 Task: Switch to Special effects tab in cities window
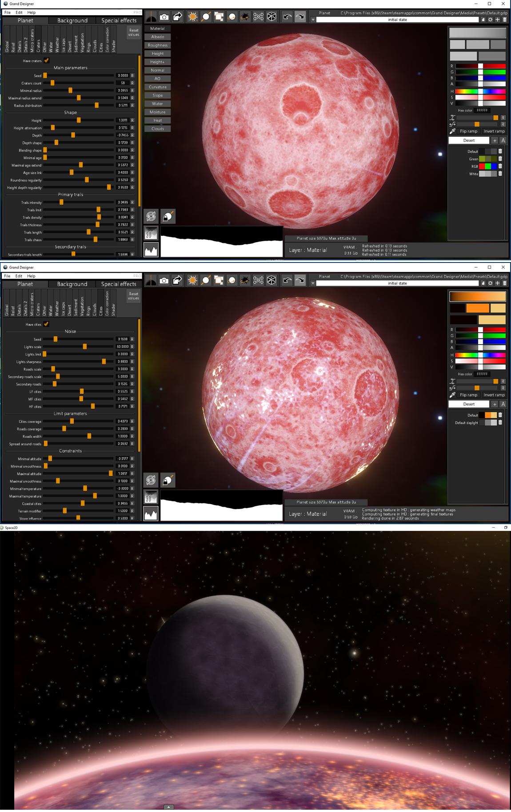pyautogui.click(x=119, y=284)
